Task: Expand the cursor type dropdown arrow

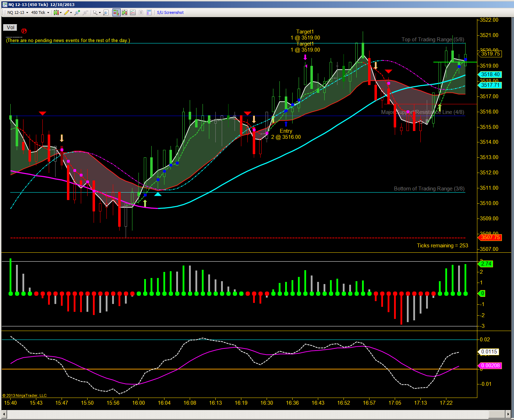Action: click(x=100, y=12)
